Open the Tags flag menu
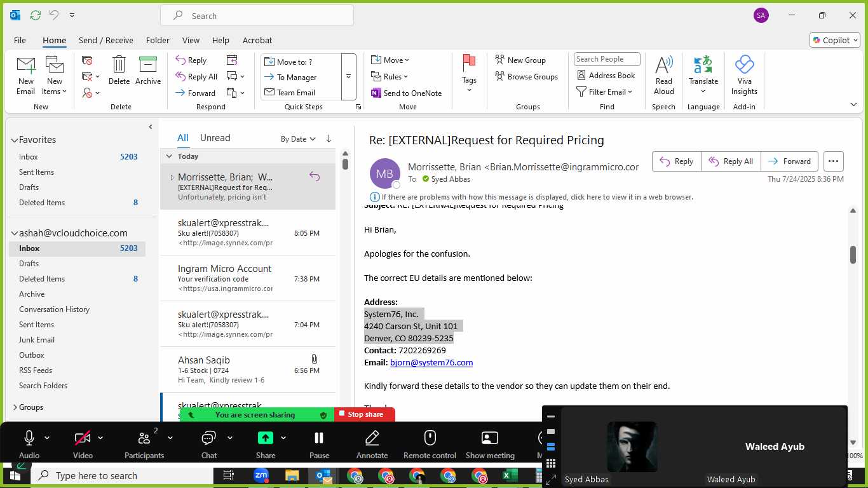 (469, 74)
